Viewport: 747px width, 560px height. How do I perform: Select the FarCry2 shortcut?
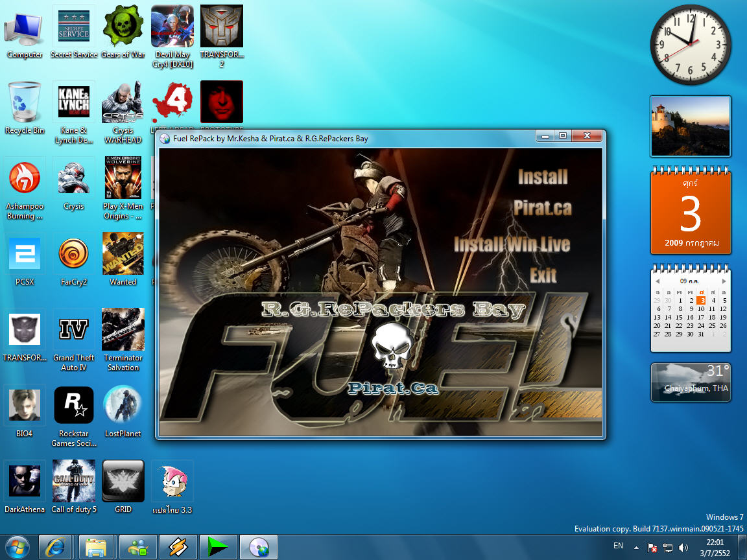pyautogui.click(x=73, y=253)
